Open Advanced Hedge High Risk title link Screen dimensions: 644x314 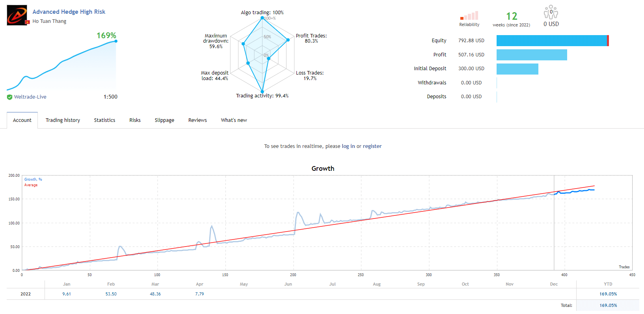pos(69,12)
